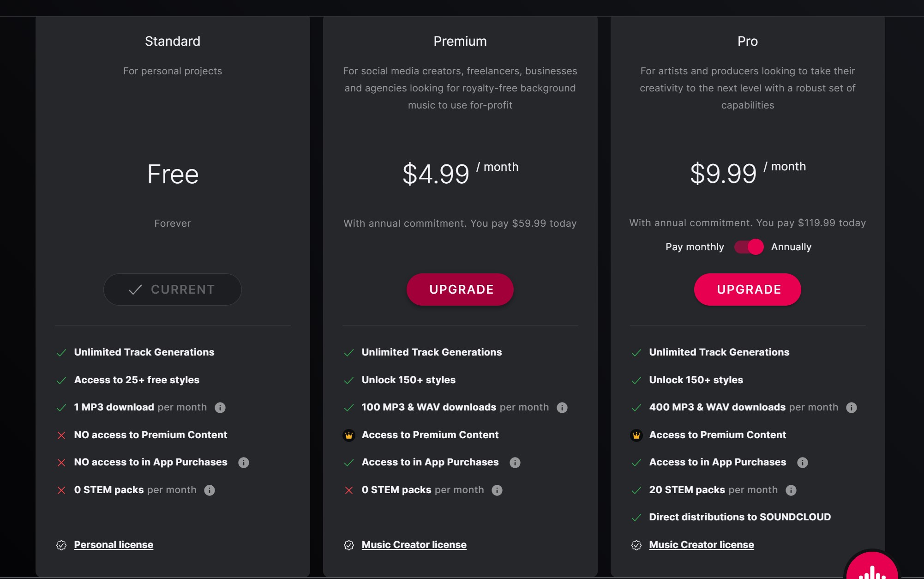Select the Pay monthly label
Image resolution: width=924 pixels, height=579 pixels.
click(695, 247)
